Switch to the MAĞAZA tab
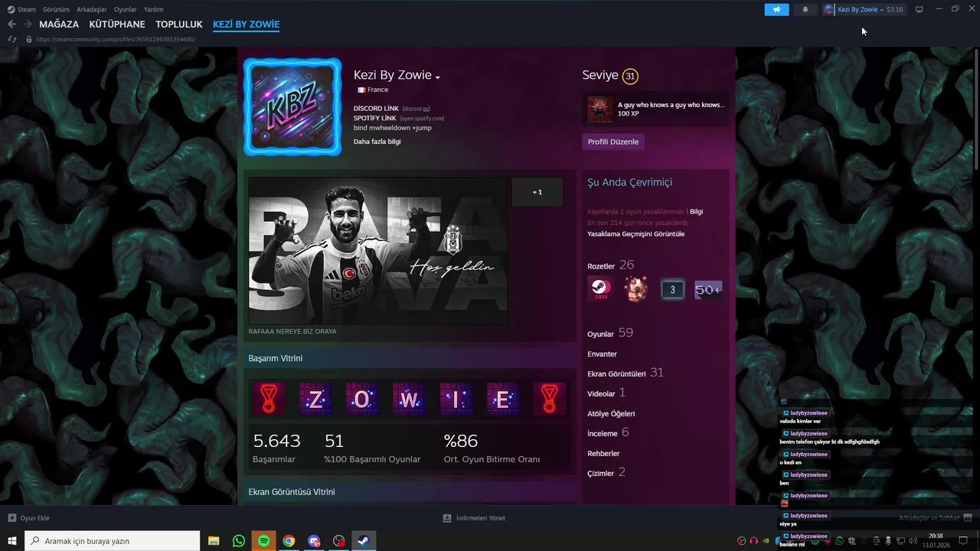Image resolution: width=980 pixels, height=551 pixels. 59,24
